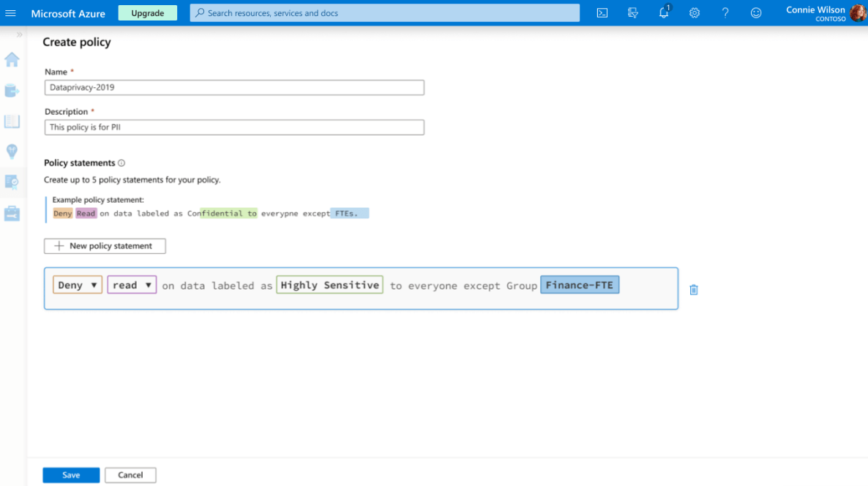868x486 pixels.
Task: Open the hamburger portal menu
Action: [x=11, y=13]
